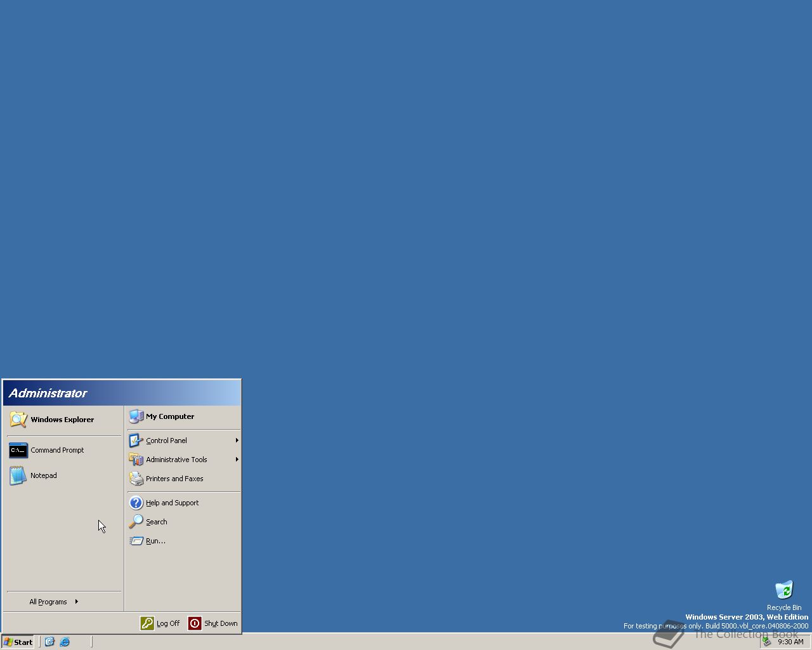Click the Start button on the taskbar
The height and width of the screenshot is (650, 812).
pyautogui.click(x=18, y=642)
